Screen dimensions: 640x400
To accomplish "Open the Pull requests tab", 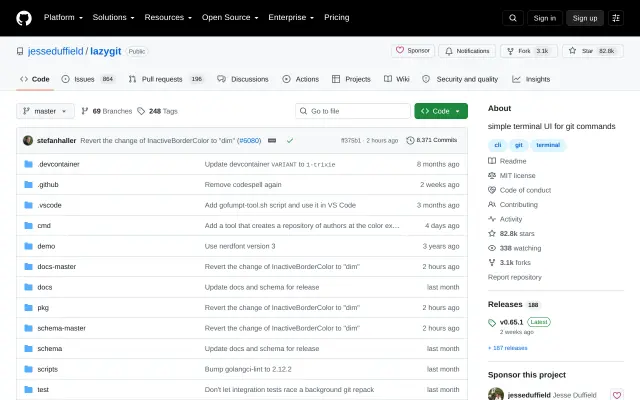I will [166, 79].
